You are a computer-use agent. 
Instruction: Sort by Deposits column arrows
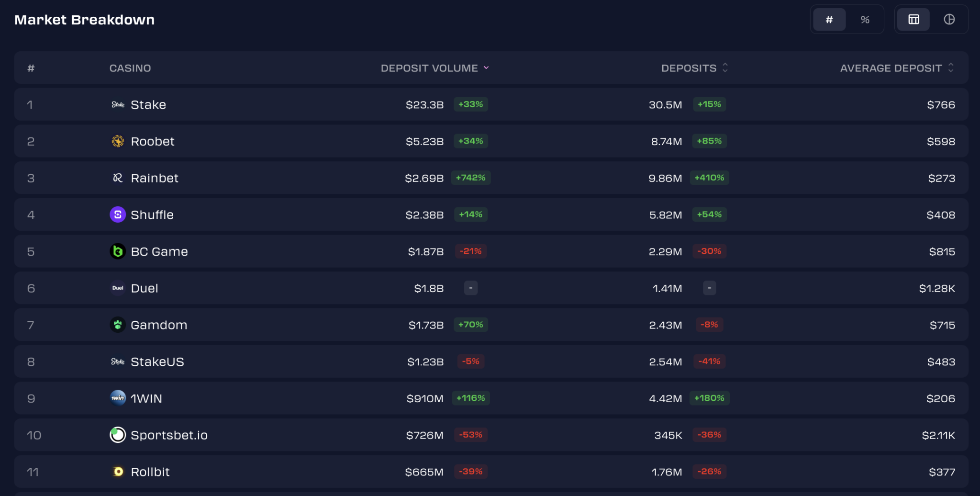pyautogui.click(x=725, y=68)
